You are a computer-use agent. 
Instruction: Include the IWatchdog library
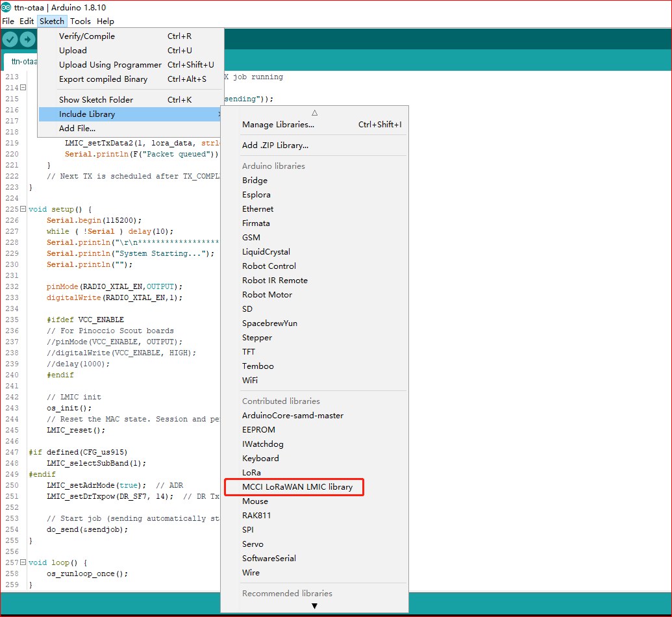coord(314,444)
